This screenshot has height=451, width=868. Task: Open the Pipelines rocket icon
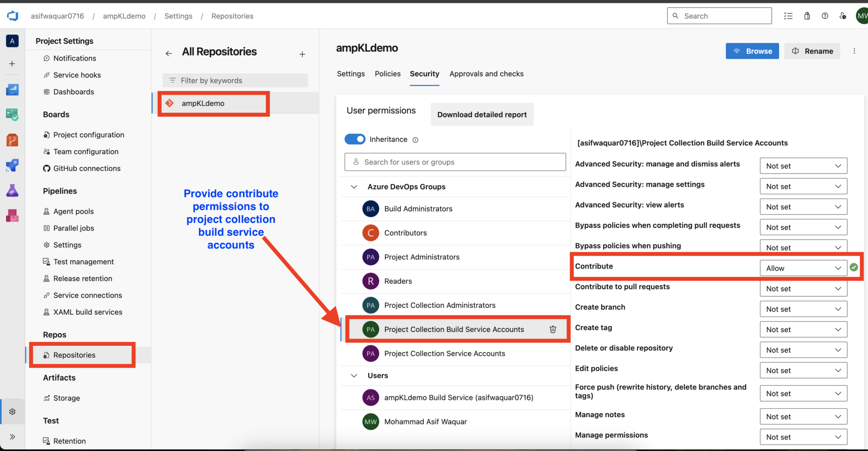tap(12, 165)
